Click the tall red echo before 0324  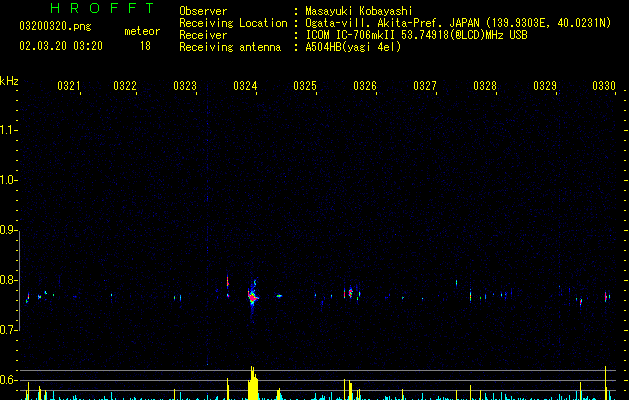(228, 282)
